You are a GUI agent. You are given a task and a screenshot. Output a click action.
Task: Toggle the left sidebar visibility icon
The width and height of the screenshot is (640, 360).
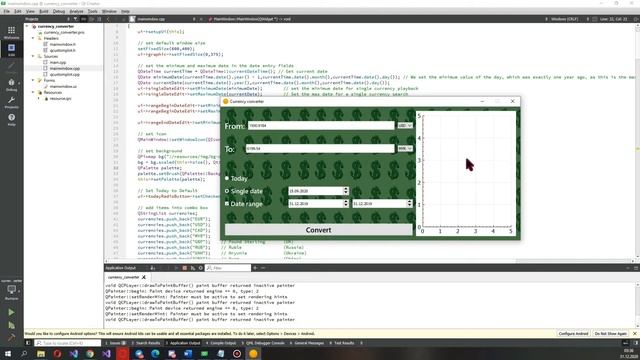tap(28, 343)
